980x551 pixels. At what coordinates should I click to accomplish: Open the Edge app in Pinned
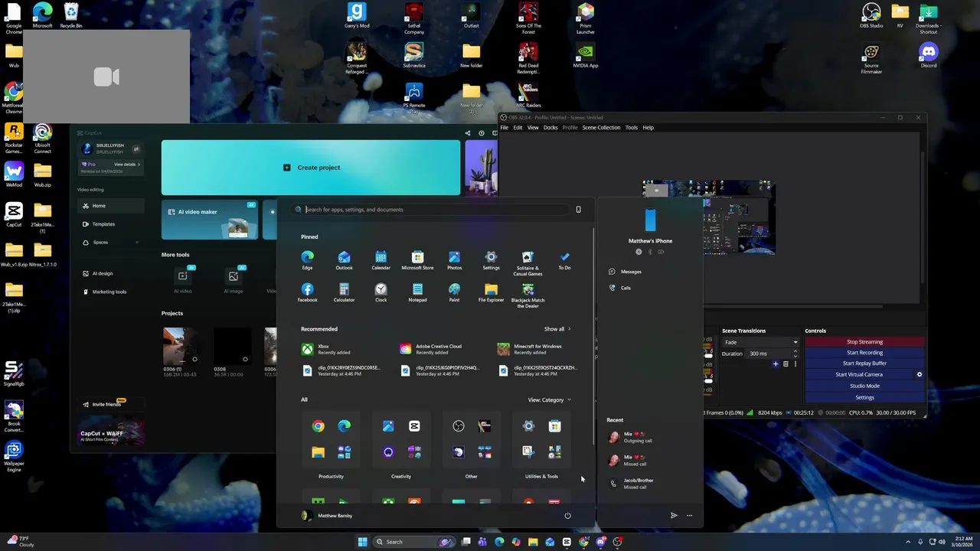tap(307, 260)
